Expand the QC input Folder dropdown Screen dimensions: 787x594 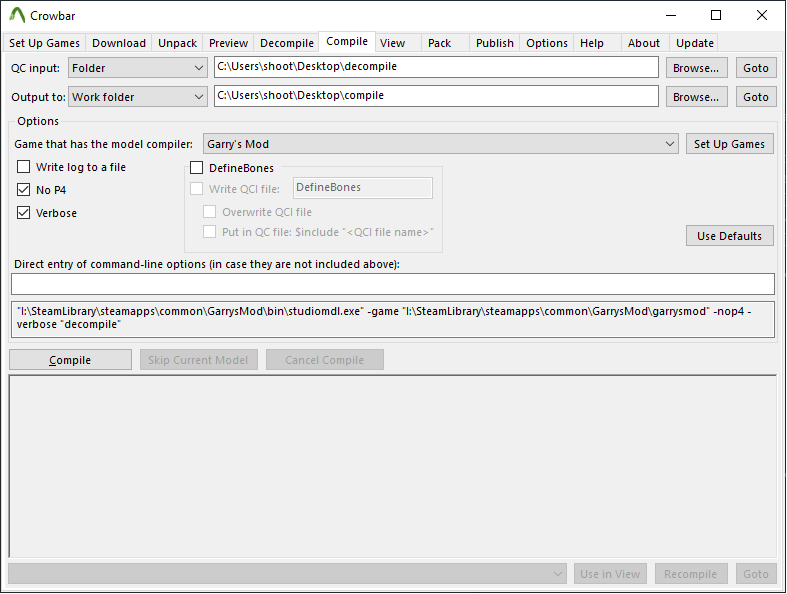pos(138,68)
